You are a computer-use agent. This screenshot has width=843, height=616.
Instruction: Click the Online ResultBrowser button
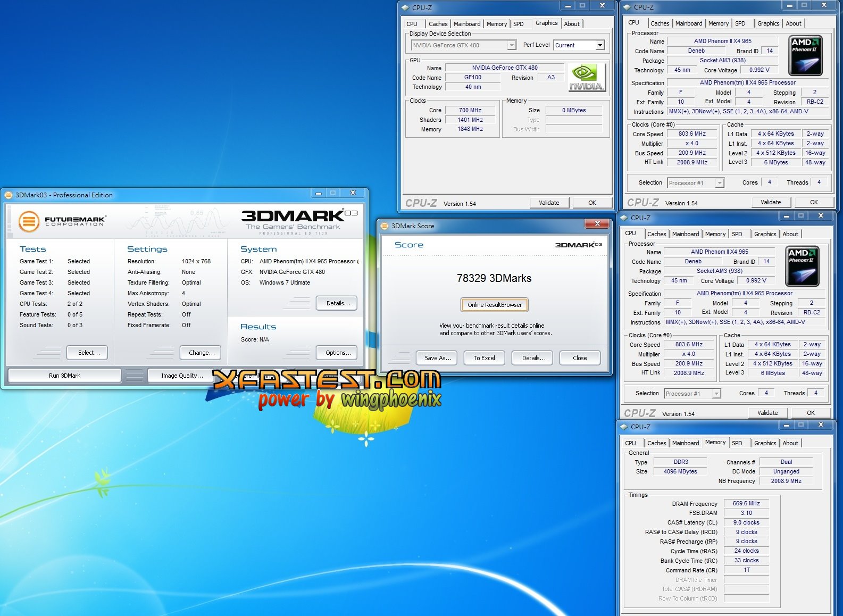(494, 305)
